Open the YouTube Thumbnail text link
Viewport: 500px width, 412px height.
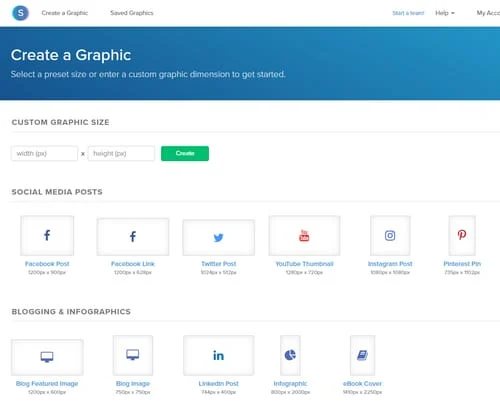click(x=304, y=264)
